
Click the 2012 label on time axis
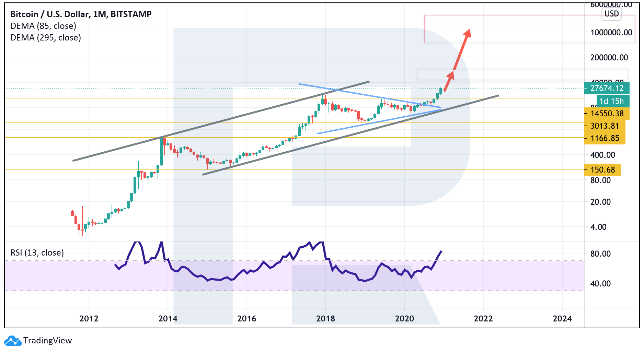click(x=89, y=319)
